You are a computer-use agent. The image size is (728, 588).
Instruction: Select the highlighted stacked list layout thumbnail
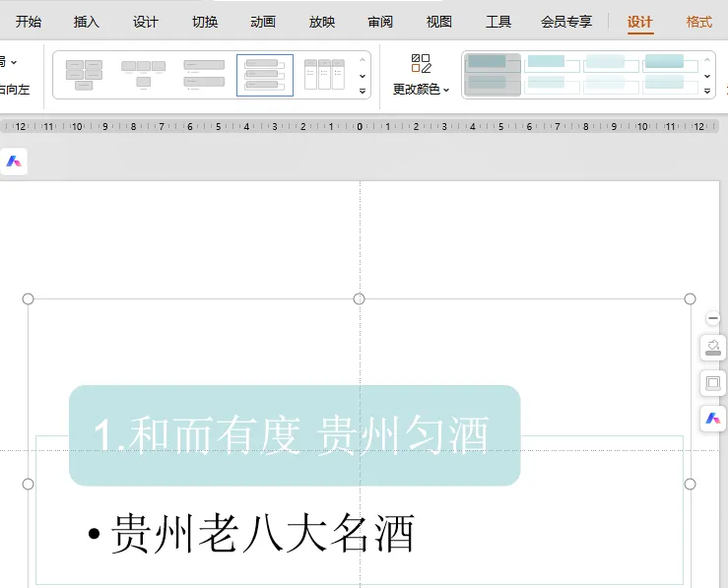(x=265, y=75)
